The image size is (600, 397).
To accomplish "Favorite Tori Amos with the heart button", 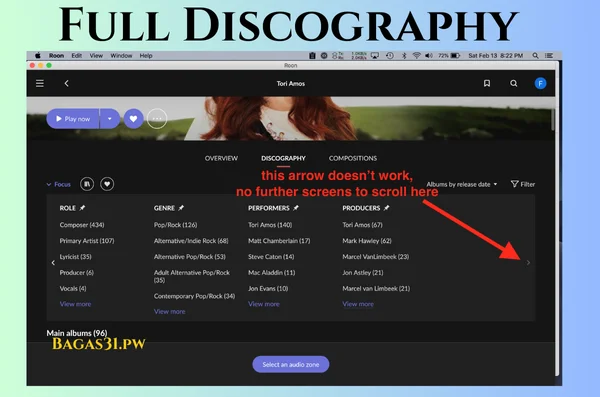I will point(133,119).
